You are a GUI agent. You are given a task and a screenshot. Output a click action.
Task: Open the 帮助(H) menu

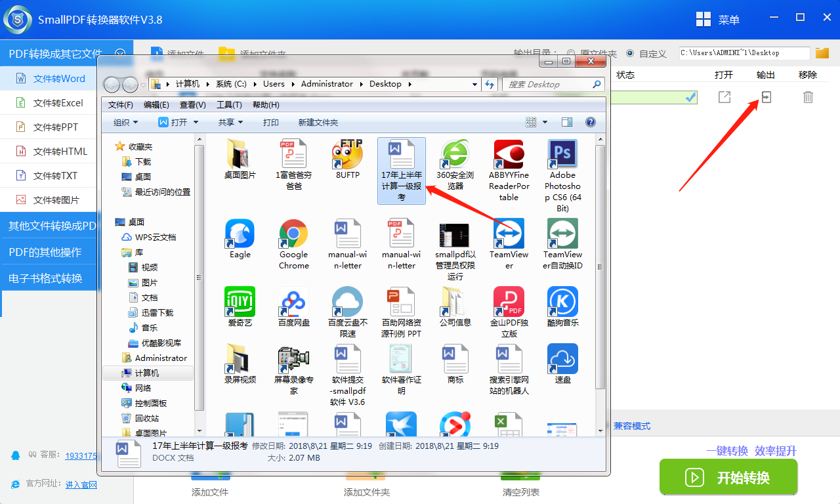(266, 105)
